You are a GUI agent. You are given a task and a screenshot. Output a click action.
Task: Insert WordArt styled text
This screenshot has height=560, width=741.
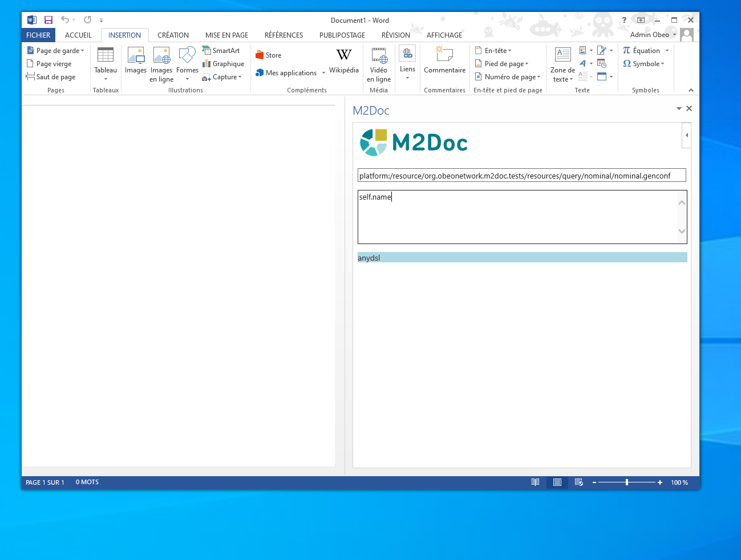click(582, 63)
